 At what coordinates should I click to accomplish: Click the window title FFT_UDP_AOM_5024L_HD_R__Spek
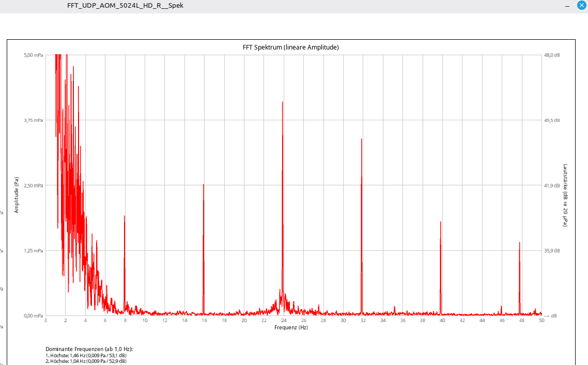pos(125,5)
